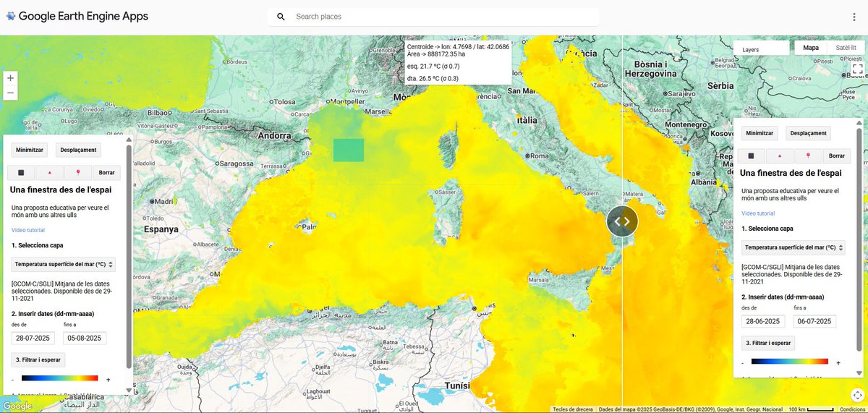
Task: Click the search magnifier icon
Action: click(x=281, y=17)
